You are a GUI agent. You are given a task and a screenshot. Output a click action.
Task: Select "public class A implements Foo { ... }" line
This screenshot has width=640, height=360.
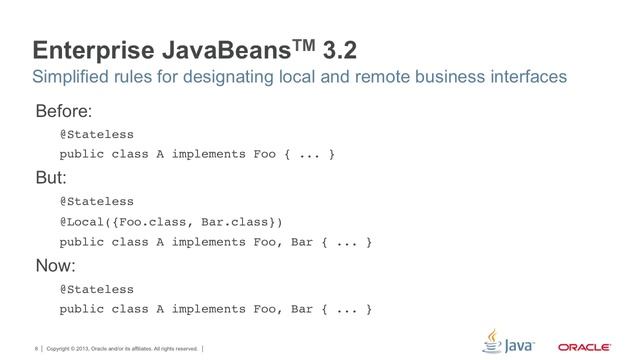(197, 154)
